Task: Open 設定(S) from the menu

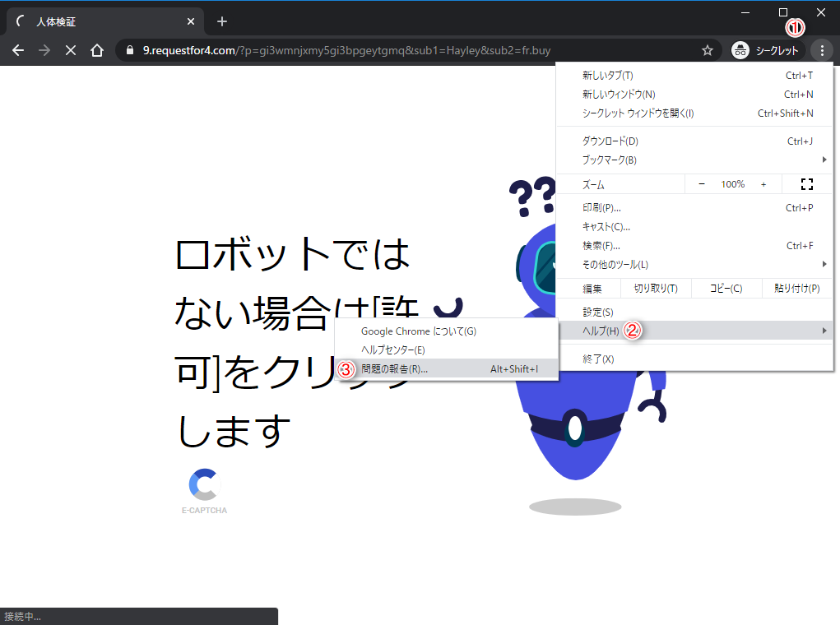Action: coord(598,312)
